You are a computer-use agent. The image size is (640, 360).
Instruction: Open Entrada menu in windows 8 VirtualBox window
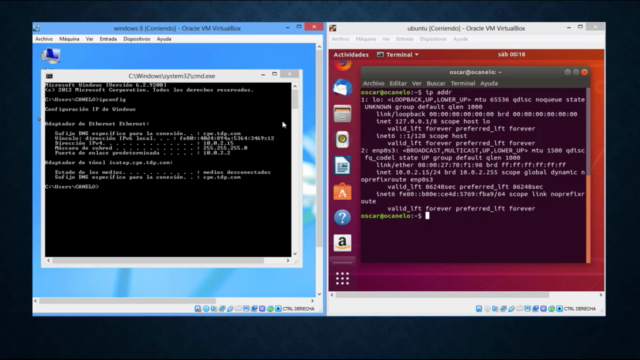108,39
